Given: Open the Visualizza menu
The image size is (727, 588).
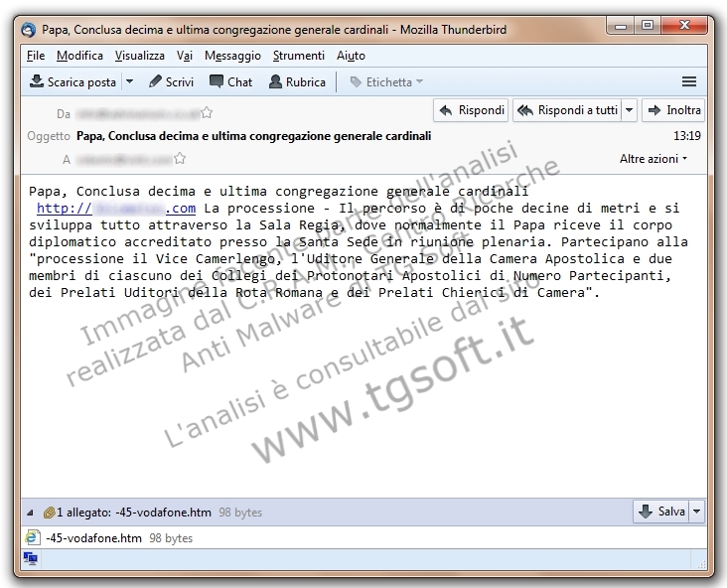Looking at the screenshot, I should pyautogui.click(x=140, y=56).
